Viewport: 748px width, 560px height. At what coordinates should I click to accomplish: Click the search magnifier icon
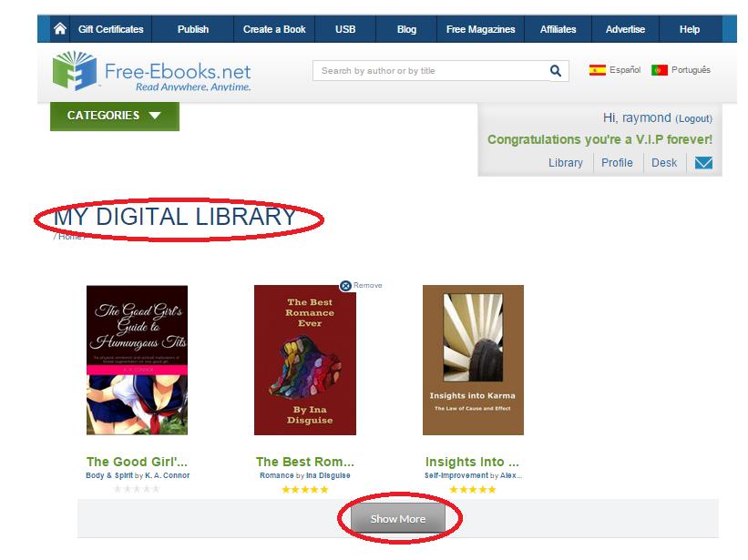555,71
